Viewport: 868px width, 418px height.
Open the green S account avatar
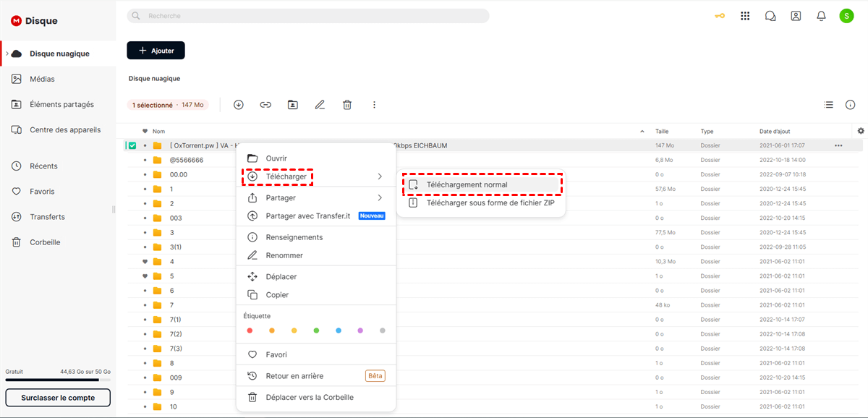click(846, 16)
